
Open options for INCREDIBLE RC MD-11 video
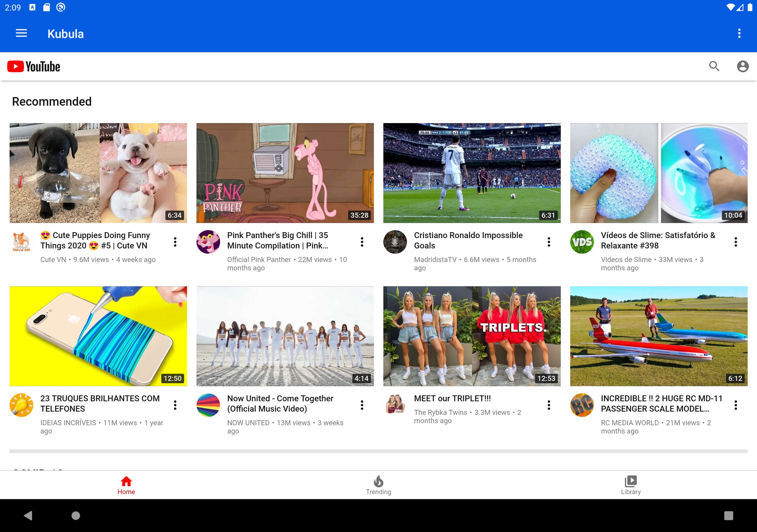point(736,405)
